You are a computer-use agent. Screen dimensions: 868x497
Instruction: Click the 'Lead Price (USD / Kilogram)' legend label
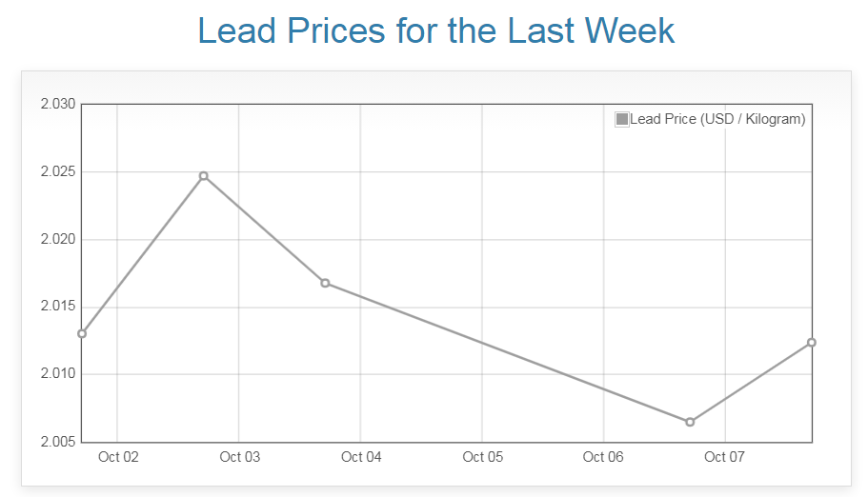[x=717, y=119]
